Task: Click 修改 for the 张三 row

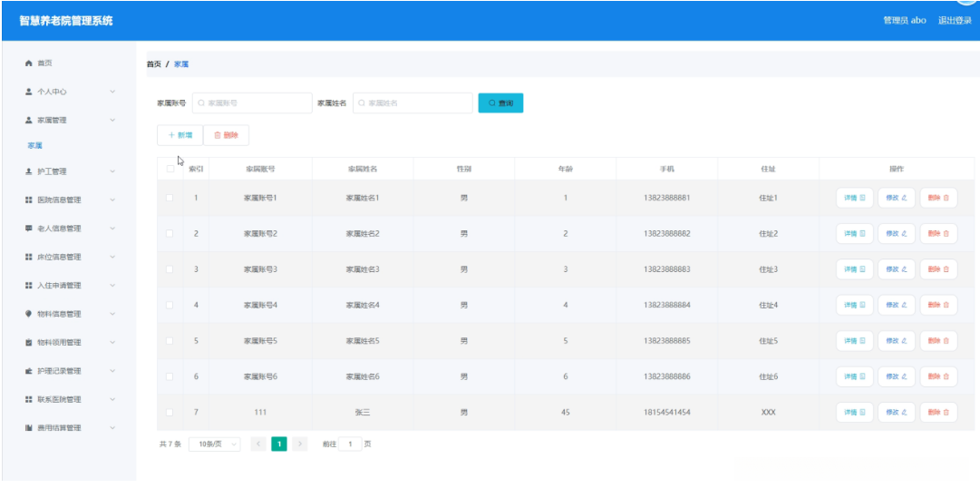Action: coord(897,413)
